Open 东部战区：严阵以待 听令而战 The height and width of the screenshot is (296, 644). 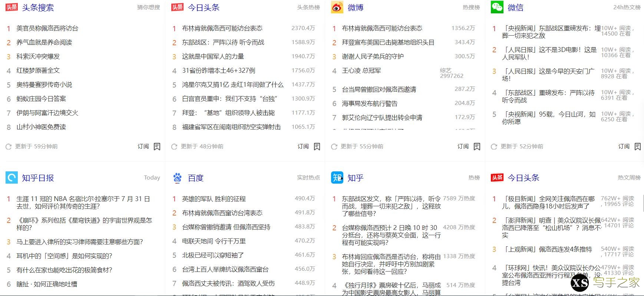[x=223, y=42]
